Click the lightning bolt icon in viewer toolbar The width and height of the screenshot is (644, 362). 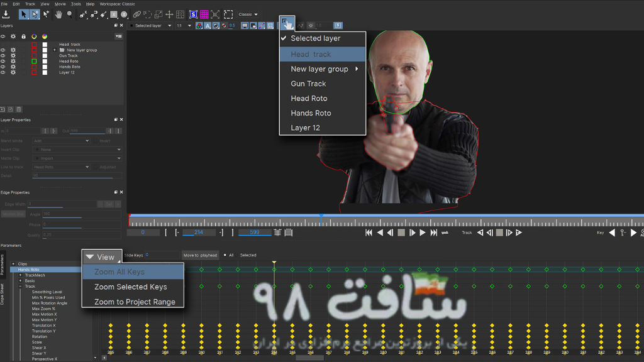point(338,25)
